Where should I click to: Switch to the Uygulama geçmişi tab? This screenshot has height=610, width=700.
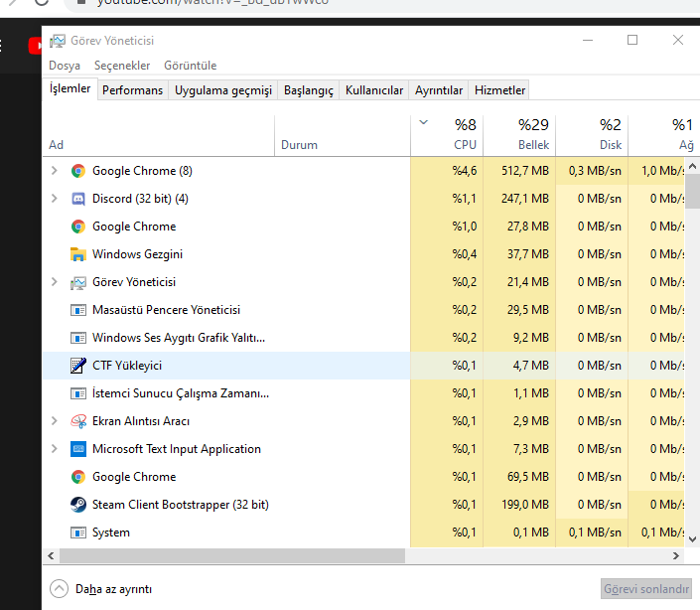point(223,90)
